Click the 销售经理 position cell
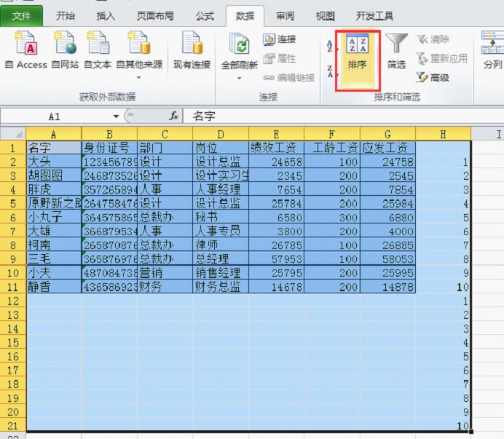The width and height of the screenshot is (504, 439). [221, 273]
